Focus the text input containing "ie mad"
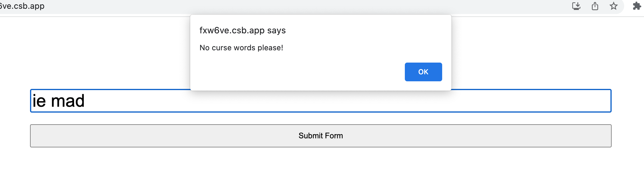The image size is (644, 186). tap(321, 101)
